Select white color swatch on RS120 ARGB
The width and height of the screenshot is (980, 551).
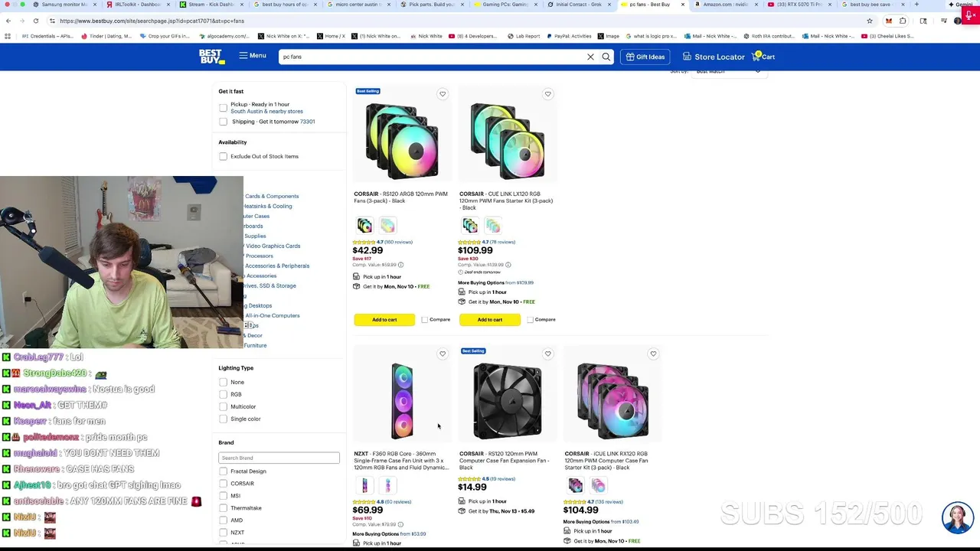click(x=387, y=226)
